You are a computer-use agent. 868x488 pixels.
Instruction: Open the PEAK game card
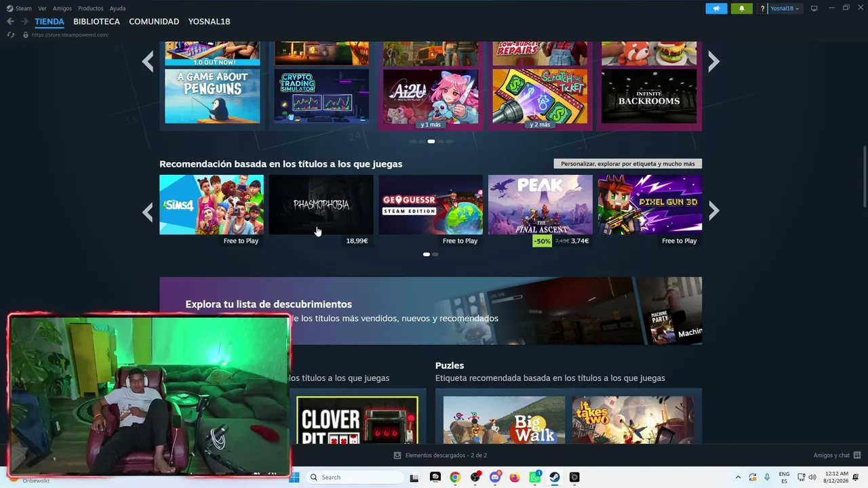coord(540,205)
